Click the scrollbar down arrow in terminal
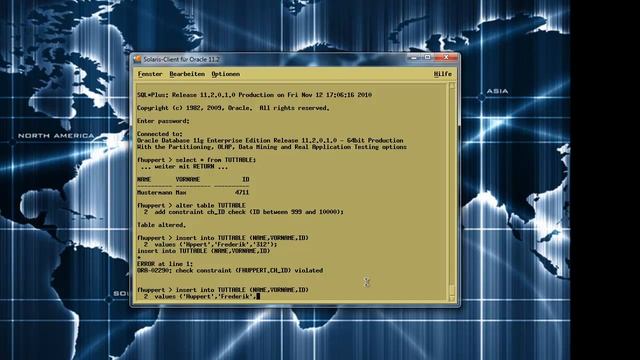This screenshot has width=640, height=360. pos(452,298)
